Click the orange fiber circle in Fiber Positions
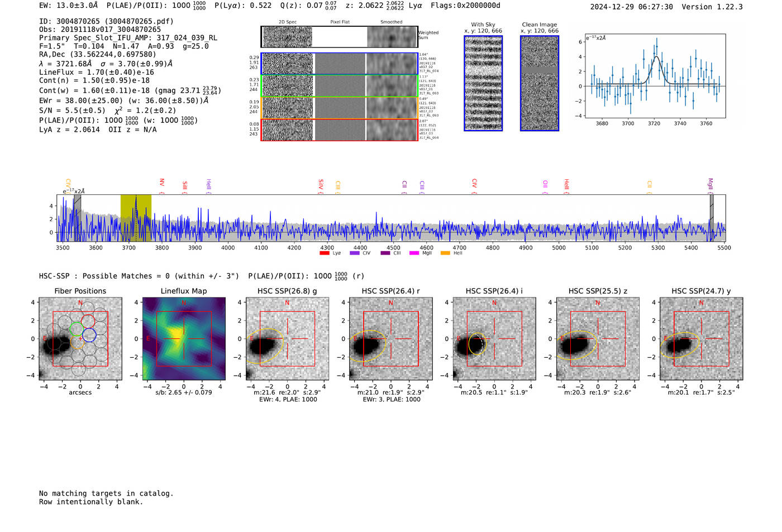Image resolution: width=782 pixels, height=532 pixels. coord(78,343)
